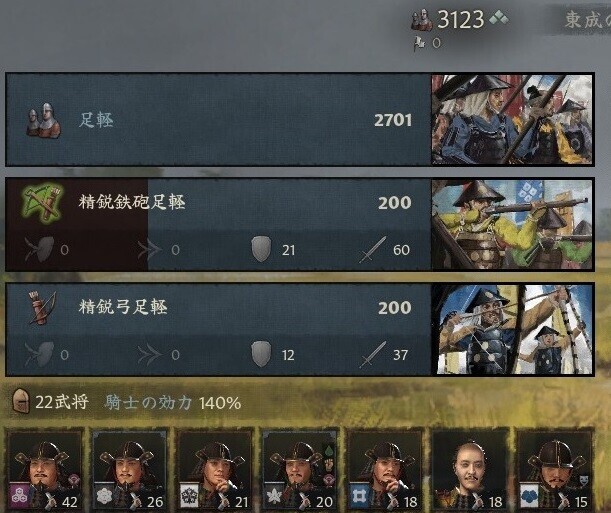Click the musketeer illustration thumbnail

pyautogui.click(x=512, y=224)
